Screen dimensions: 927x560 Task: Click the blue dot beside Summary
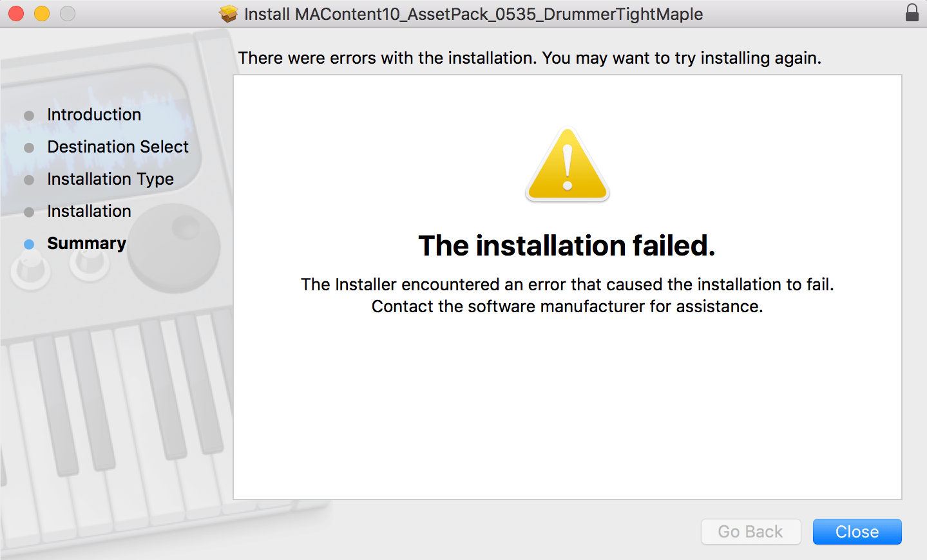click(30, 244)
